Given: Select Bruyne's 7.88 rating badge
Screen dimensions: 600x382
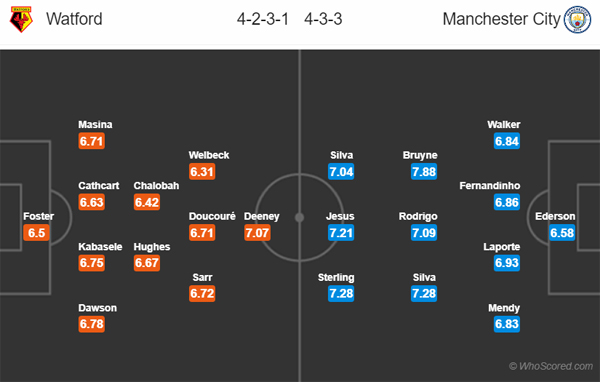Looking at the screenshot, I should coord(424,171).
